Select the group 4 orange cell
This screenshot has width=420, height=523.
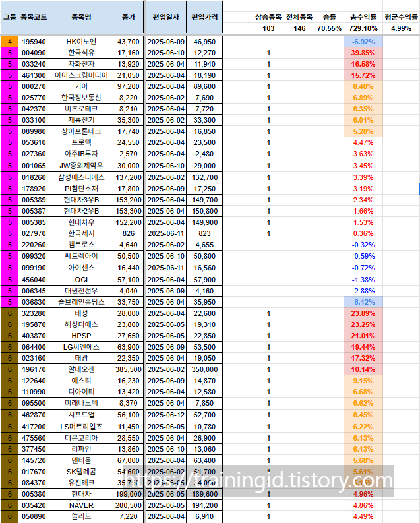tap(10, 42)
